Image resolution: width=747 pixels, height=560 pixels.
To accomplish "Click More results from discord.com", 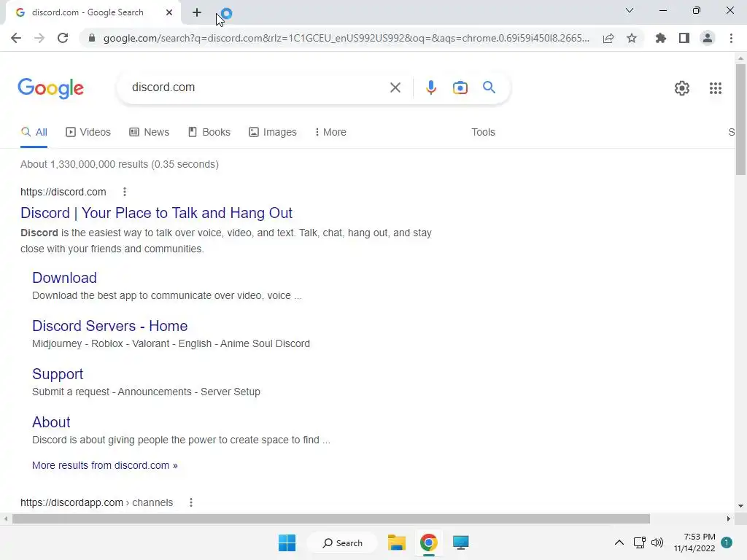I will (105, 465).
